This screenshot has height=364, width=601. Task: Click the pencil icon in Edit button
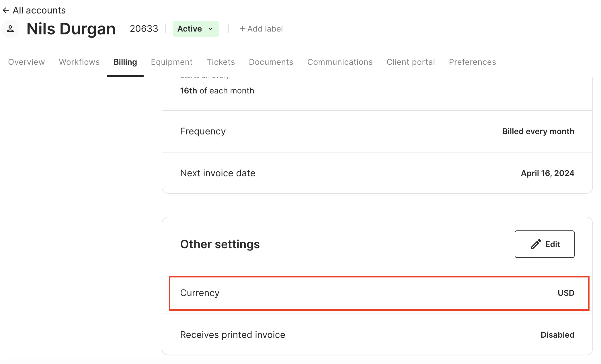[536, 244]
